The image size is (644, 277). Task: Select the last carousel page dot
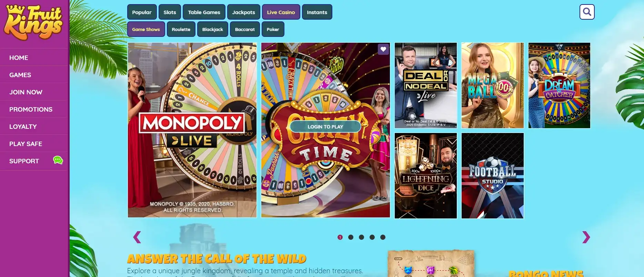click(x=383, y=237)
